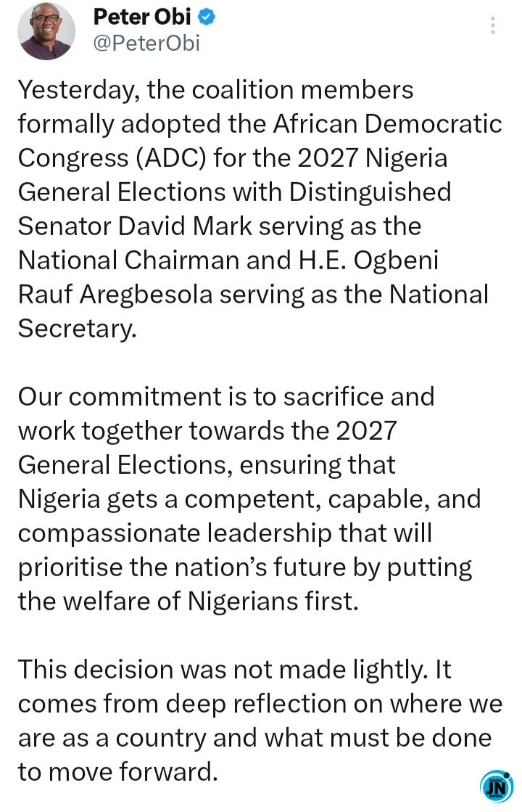522x812 pixels.
Task: Click the word 'Yesterday' starting the tweet
Action: (80, 90)
